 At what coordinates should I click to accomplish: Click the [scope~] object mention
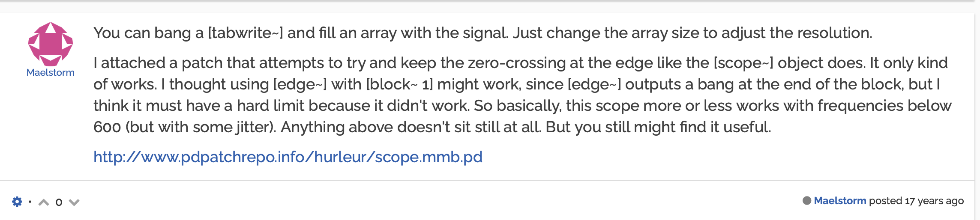point(743,63)
